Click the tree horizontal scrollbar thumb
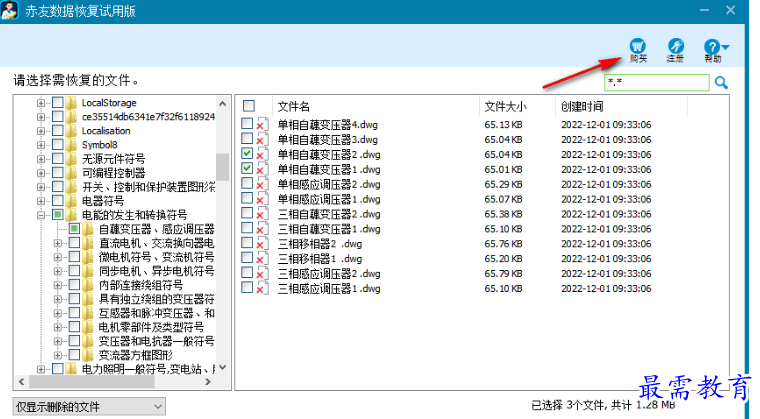Screen dimensions: 760x419 coord(92,382)
